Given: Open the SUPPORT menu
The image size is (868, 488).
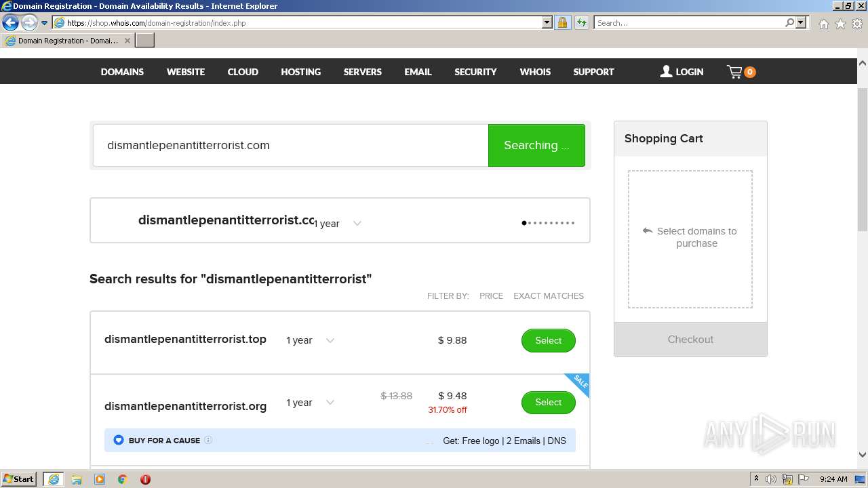Looking at the screenshot, I should tap(593, 72).
